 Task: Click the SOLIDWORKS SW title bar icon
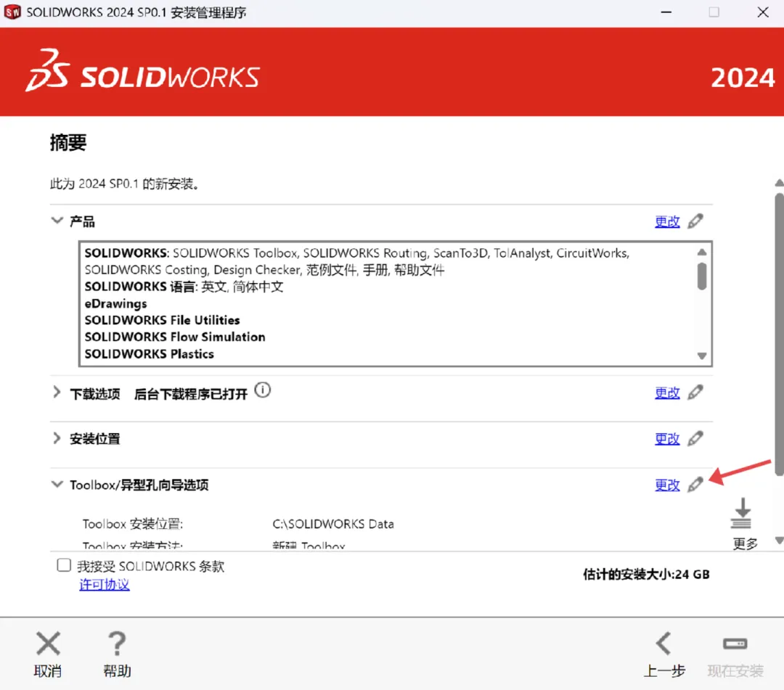tap(12, 12)
